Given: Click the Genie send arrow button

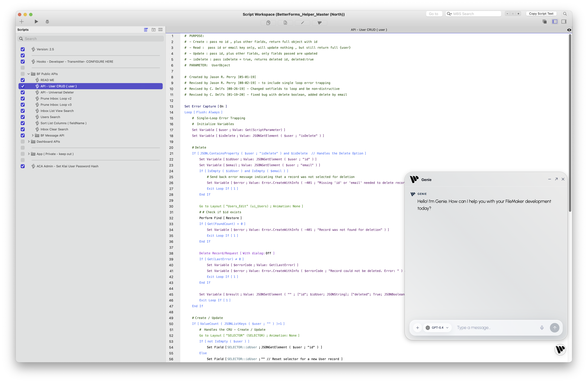Looking at the screenshot, I should coord(555,328).
